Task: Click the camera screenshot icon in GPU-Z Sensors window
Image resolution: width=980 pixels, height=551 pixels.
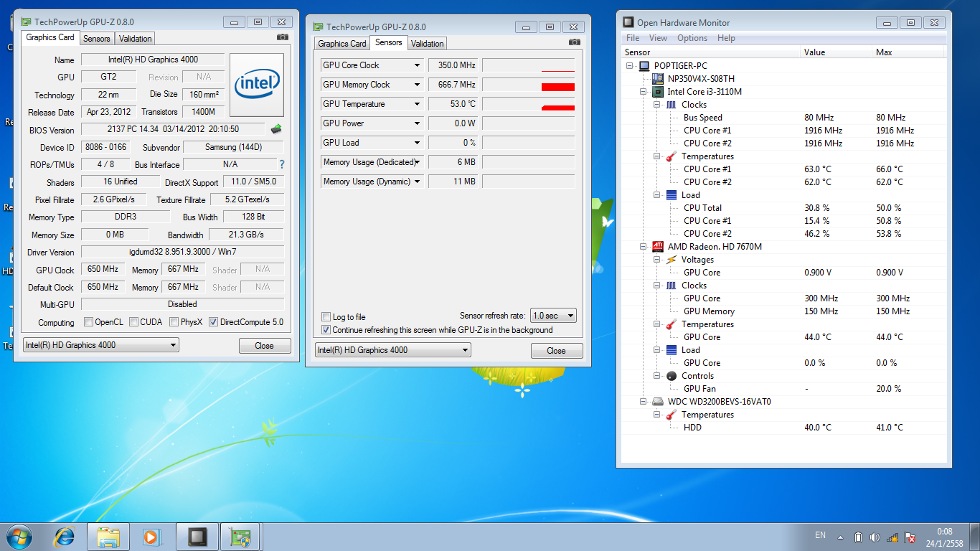Action: [x=574, y=42]
